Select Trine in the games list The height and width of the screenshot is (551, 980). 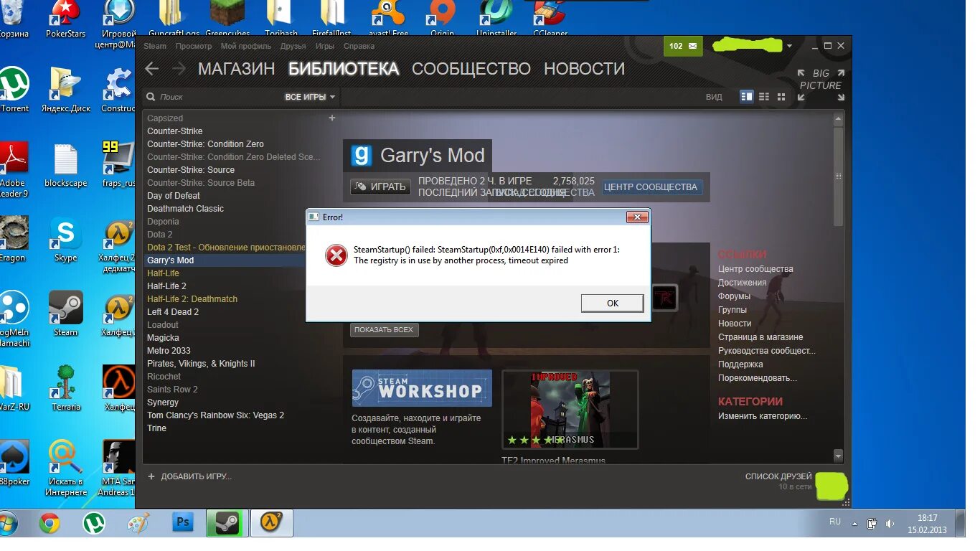click(x=156, y=428)
